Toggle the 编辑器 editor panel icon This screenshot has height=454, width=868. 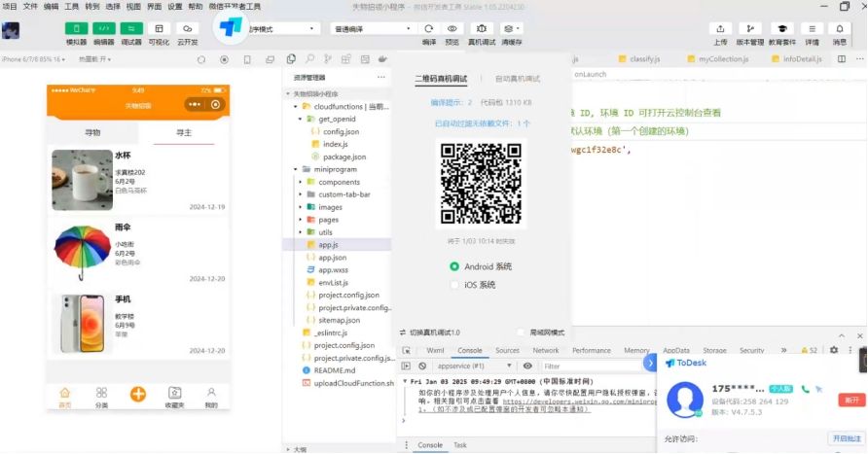tap(103, 28)
